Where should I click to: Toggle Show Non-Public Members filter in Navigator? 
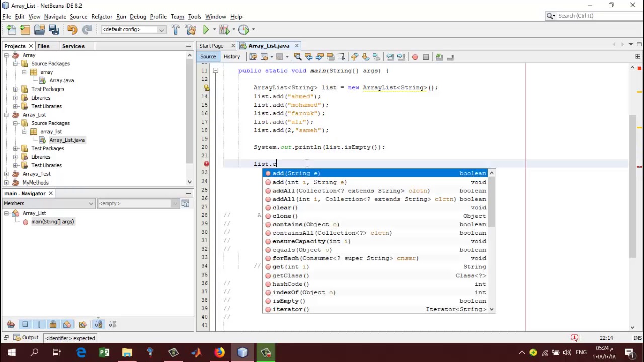click(x=53, y=324)
